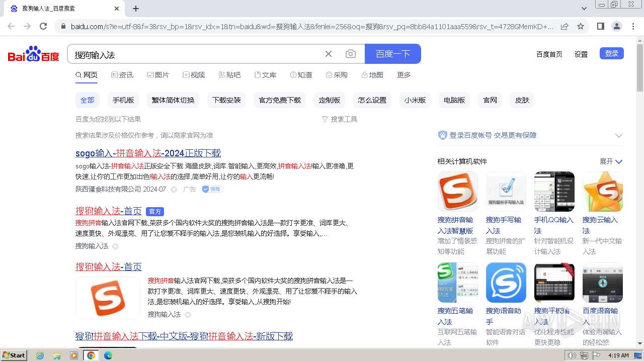644x362 pixels.
Task: Switch to 文库 tab
Action: (265, 75)
